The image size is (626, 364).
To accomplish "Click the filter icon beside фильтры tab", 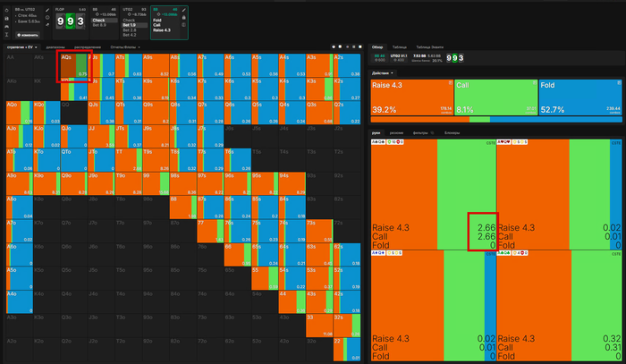I will (432, 133).
